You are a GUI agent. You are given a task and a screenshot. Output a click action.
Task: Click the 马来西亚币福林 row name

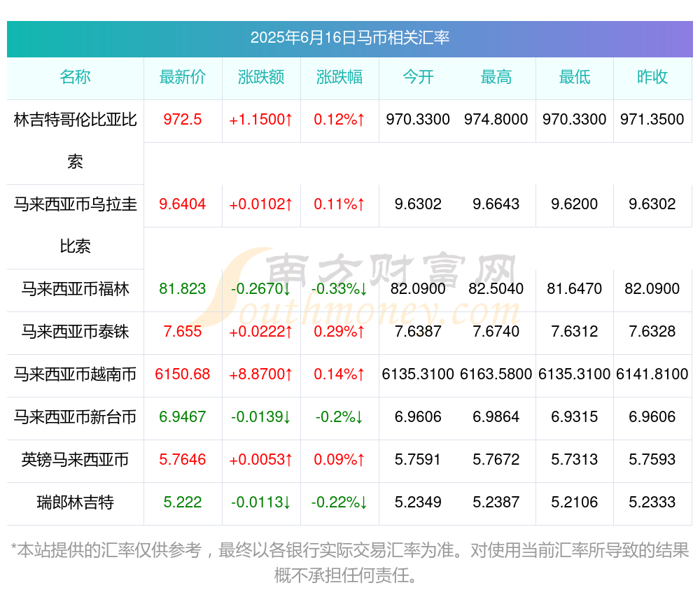[75, 289]
